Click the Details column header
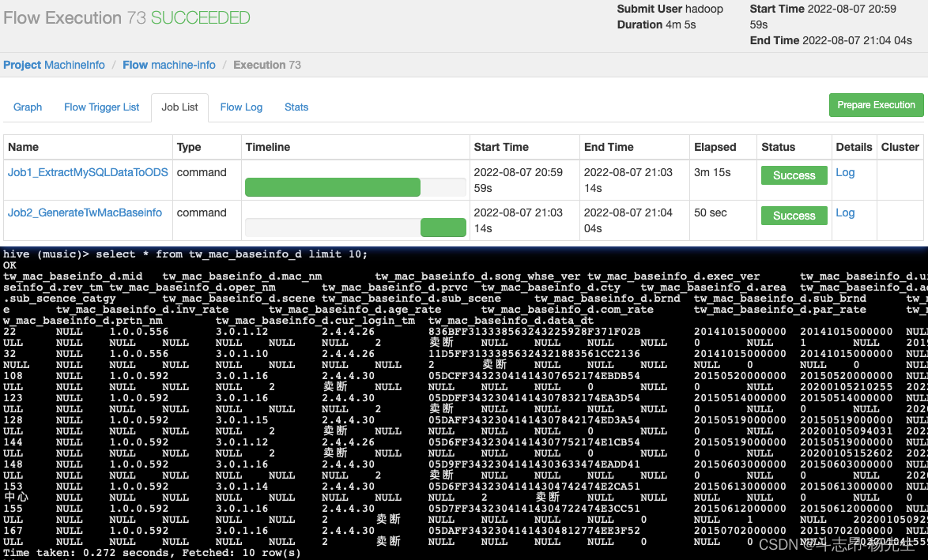Viewport: 928px width, 560px height. (854, 147)
